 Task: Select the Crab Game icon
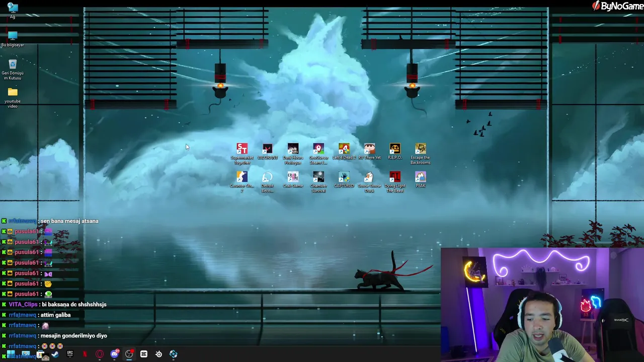pyautogui.click(x=293, y=179)
